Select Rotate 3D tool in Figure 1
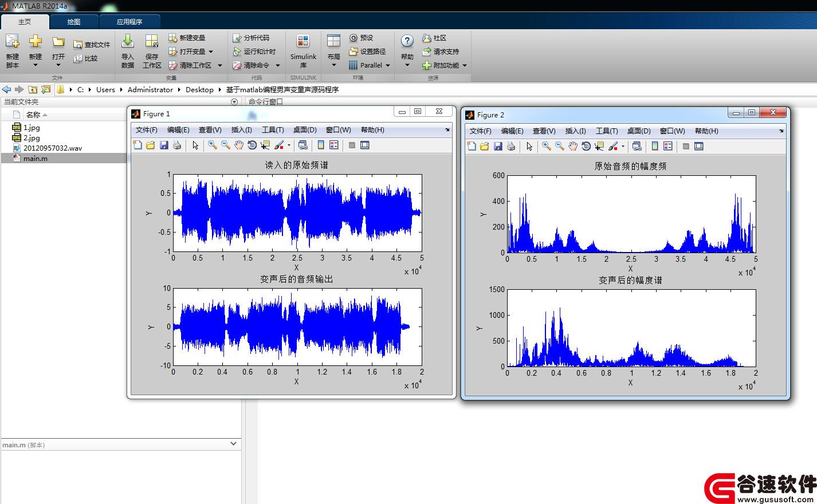Image resolution: width=817 pixels, height=504 pixels. [252, 145]
